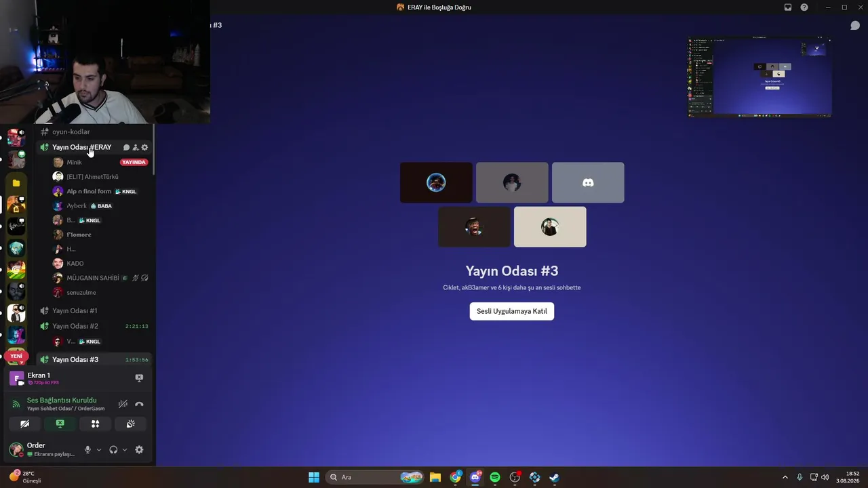This screenshot has width=868, height=488.
Task: Open the dark participant tile in bottom row
Action: [x=474, y=227]
